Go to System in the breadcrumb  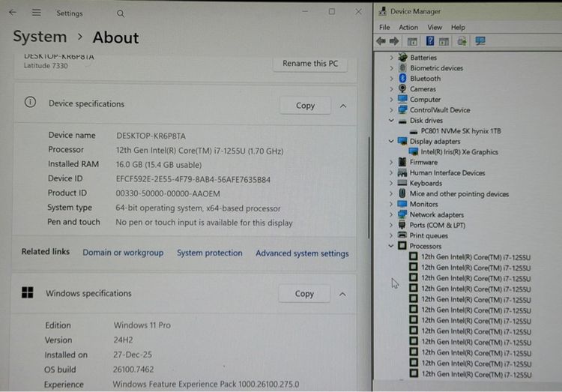click(40, 37)
